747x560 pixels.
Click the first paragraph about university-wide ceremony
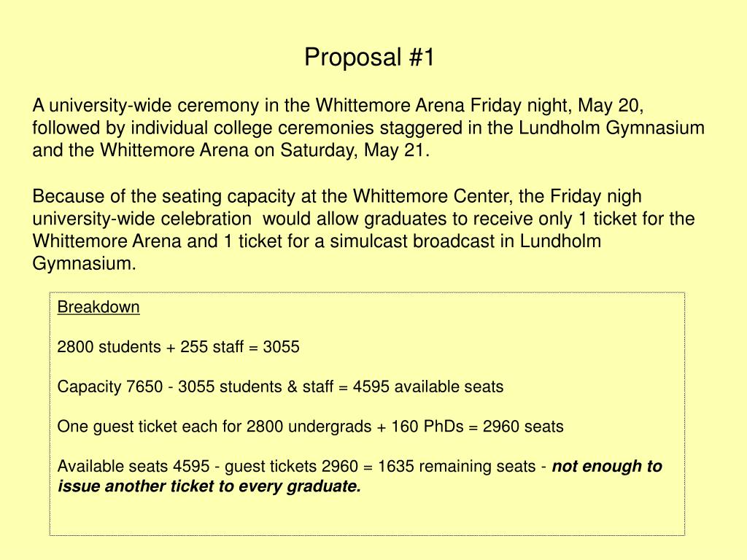pyautogui.click(x=368, y=128)
